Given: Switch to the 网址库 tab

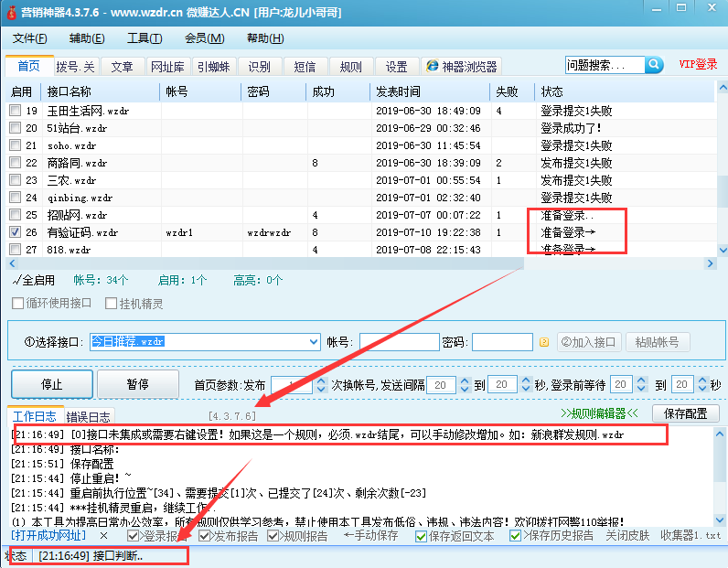Looking at the screenshot, I should click(x=167, y=67).
